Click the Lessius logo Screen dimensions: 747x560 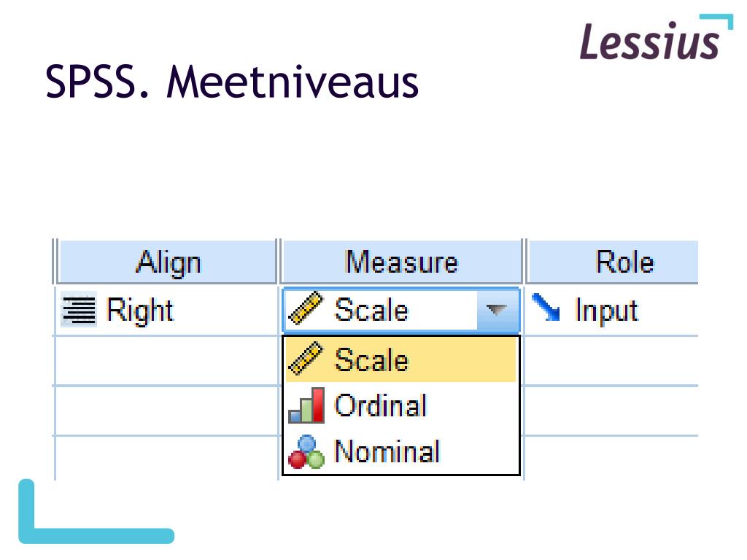pyautogui.click(x=656, y=38)
